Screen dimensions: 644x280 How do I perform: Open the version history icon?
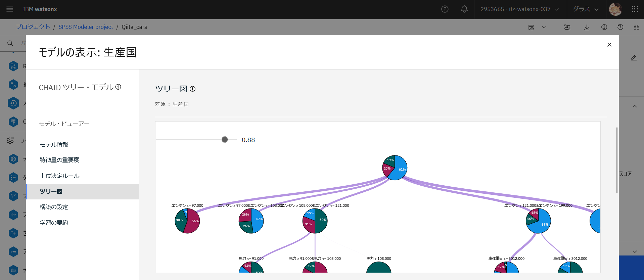pyautogui.click(x=620, y=27)
